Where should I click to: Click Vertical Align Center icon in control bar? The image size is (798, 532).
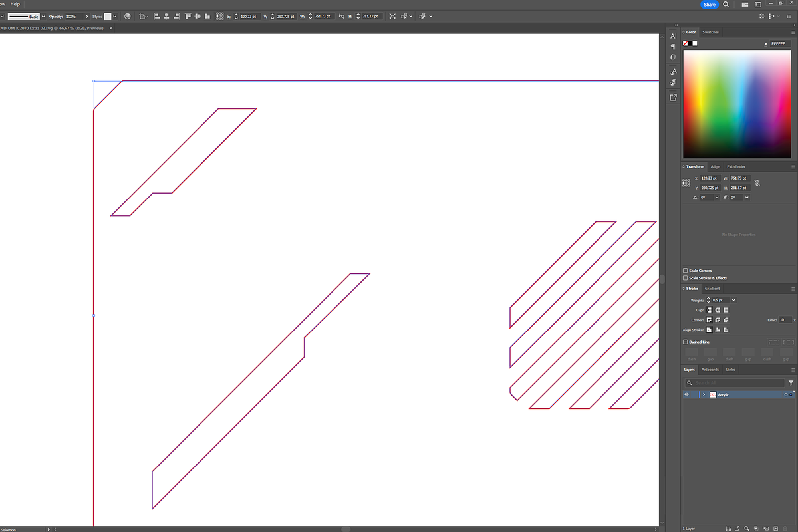click(198, 16)
